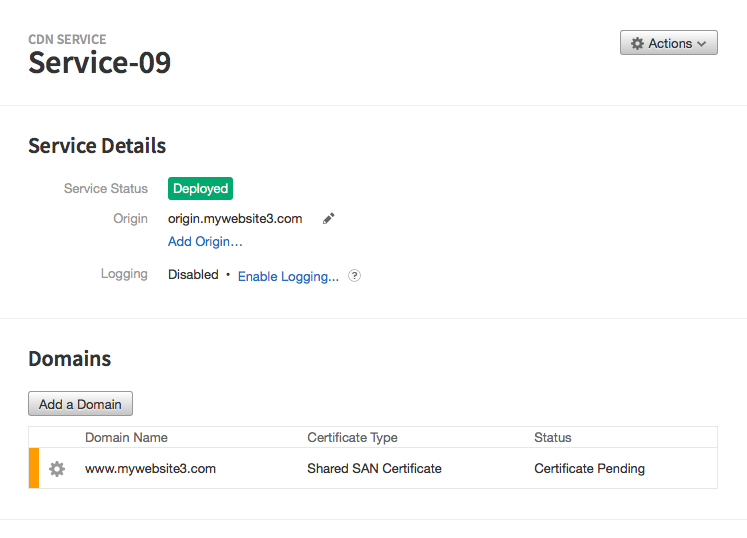Open the Actions dropdown menu

[669, 43]
